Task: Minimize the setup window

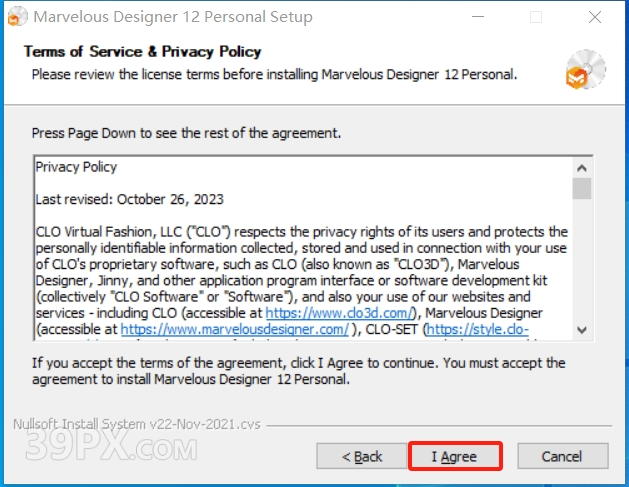Action: click(x=478, y=17)
